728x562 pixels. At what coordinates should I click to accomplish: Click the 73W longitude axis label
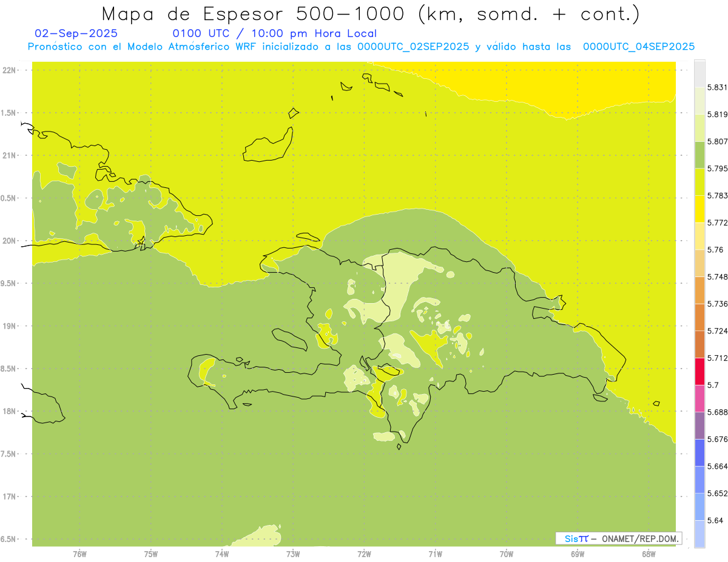293,554
